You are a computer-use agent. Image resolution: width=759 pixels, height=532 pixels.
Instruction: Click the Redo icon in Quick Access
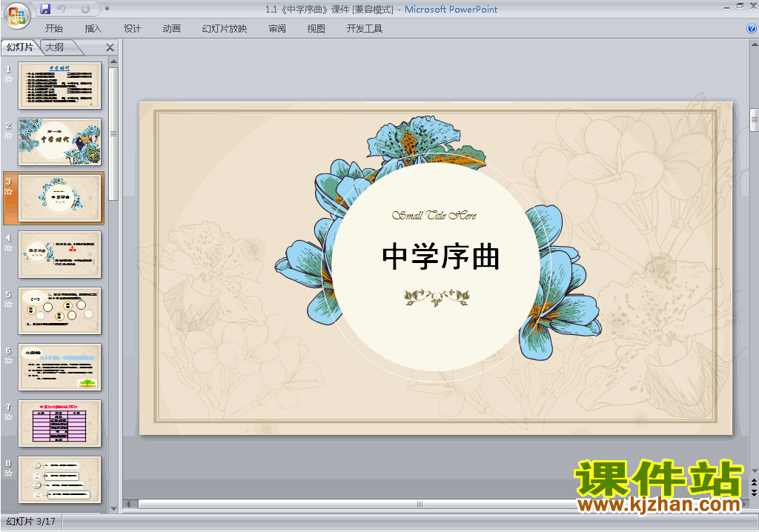[x=85, y=9]
